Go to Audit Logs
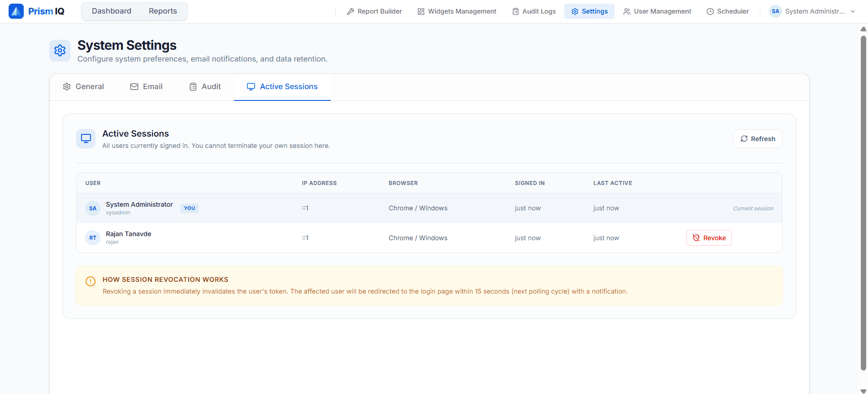868x394 pixels. pos(534,11)
